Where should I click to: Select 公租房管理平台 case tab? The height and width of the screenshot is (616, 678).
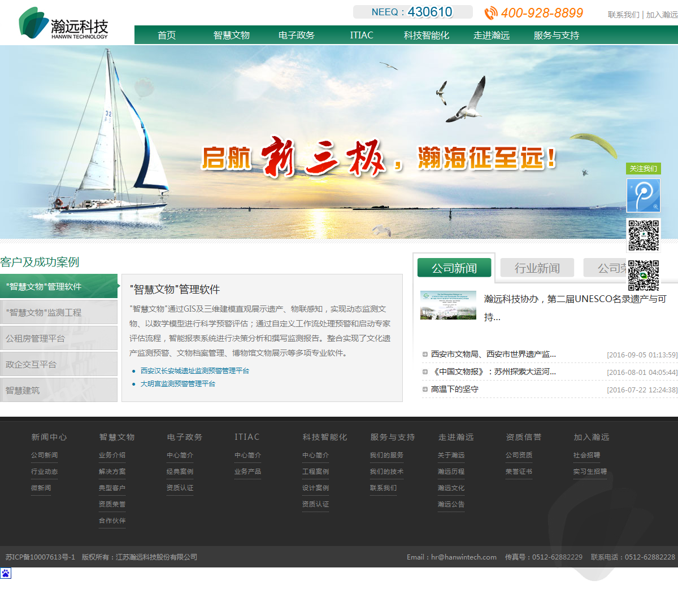coord(59,338)
